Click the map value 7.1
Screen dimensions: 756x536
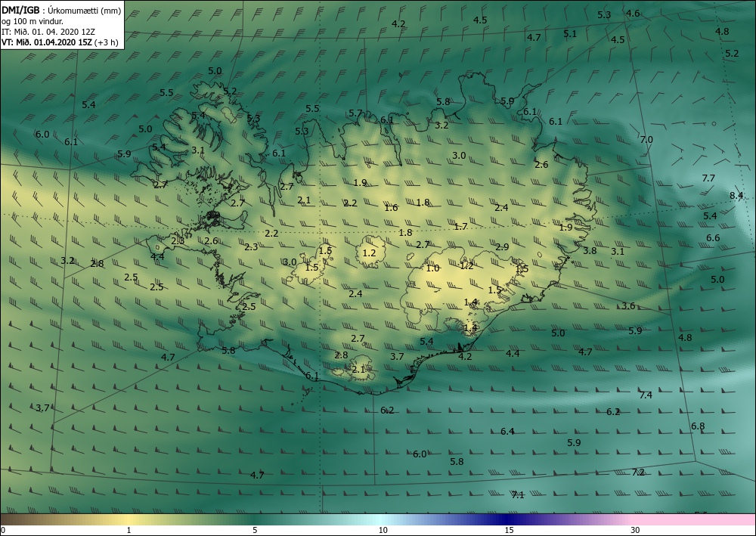point(518,495)
